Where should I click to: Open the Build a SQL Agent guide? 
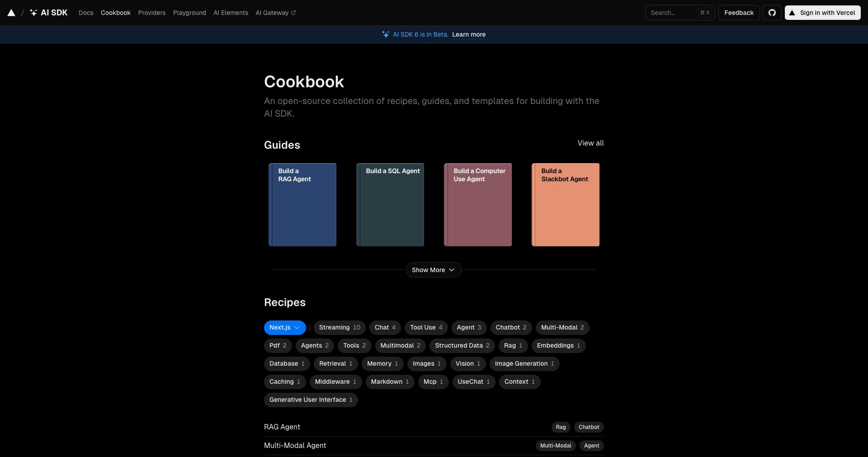tap(390, 205)
